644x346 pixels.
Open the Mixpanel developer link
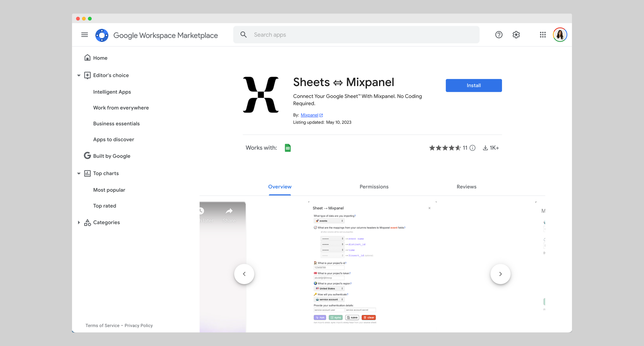[309, 115]
